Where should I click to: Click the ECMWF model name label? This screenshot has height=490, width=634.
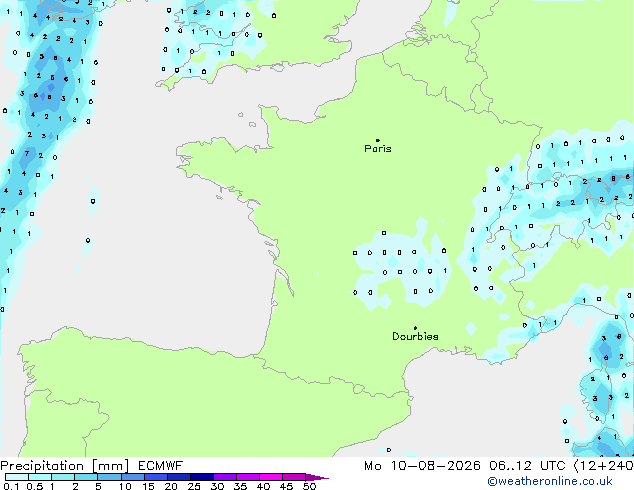161,466
